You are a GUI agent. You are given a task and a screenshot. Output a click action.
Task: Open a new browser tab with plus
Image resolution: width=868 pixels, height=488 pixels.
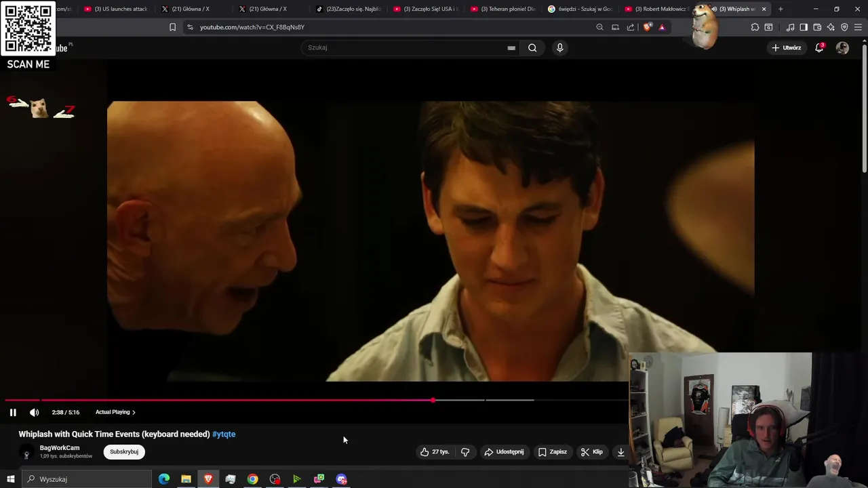[x=781, y=9]
